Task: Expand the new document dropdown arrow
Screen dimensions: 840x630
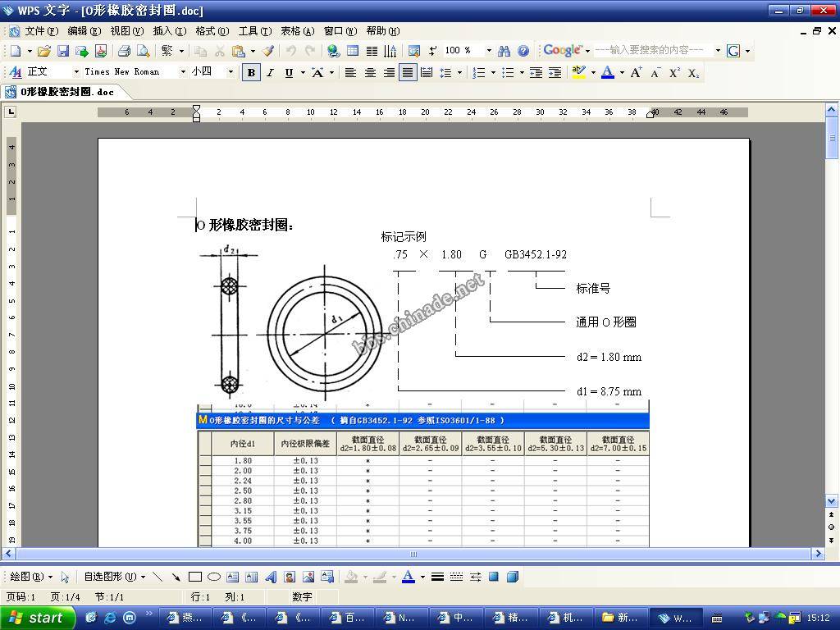Action: 30,51
